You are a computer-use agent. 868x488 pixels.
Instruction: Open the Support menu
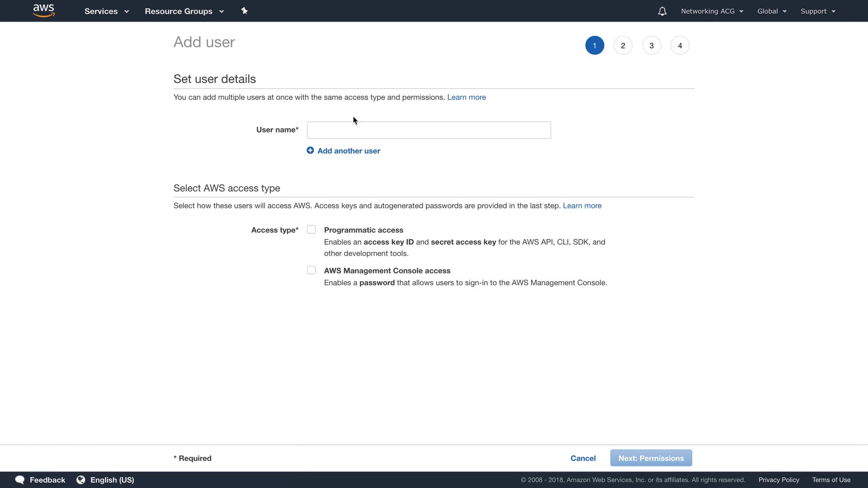click(x=818, y=11)
